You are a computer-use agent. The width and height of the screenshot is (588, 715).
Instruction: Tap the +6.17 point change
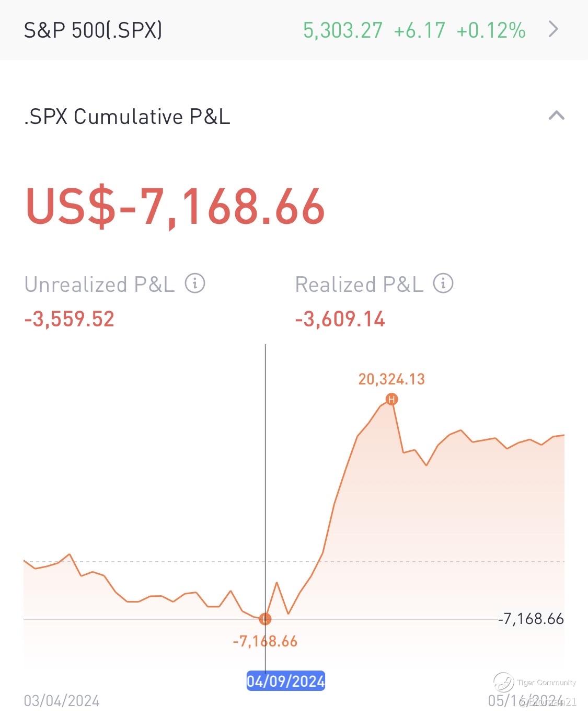tap(419, 30)
